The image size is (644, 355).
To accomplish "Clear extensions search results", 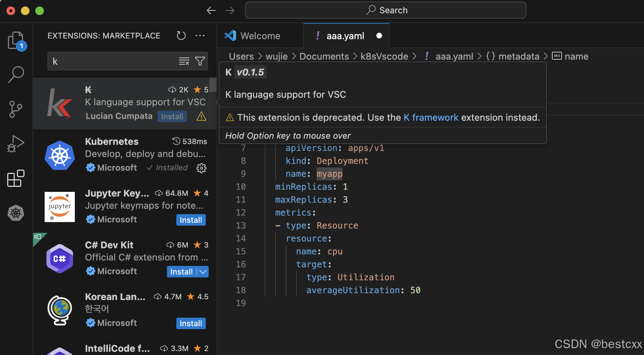I will [184, 61].
